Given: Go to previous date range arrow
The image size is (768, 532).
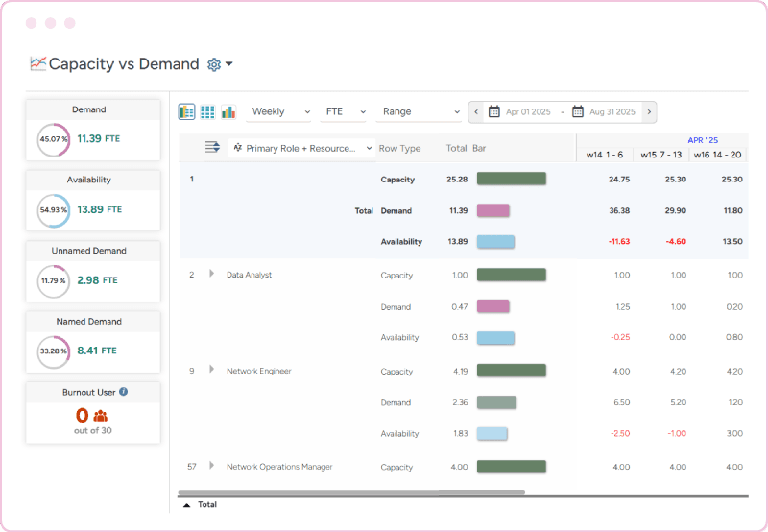Looking at the screenshot, I should point(476,111).
